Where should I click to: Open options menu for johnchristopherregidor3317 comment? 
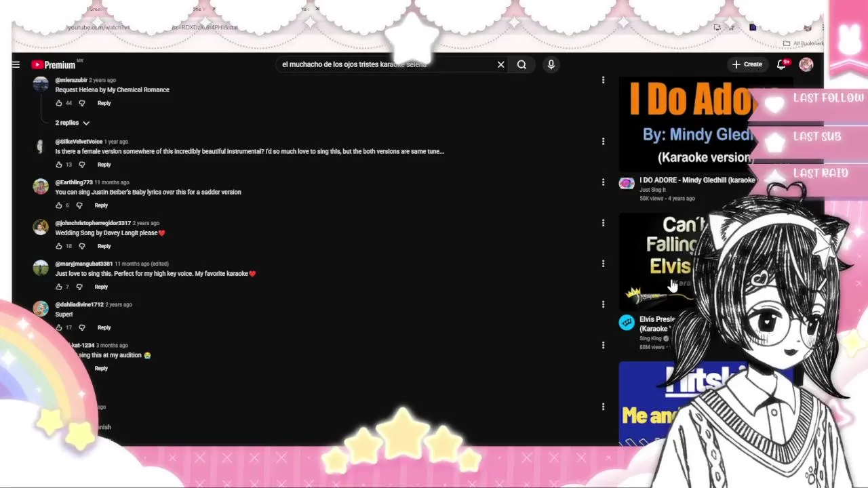point(603,223)
